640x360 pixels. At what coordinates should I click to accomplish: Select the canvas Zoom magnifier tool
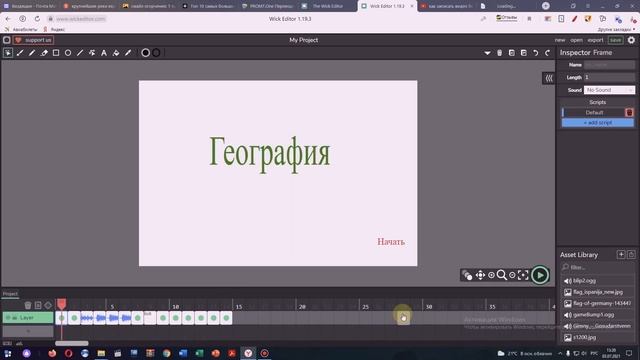point(502,275)
